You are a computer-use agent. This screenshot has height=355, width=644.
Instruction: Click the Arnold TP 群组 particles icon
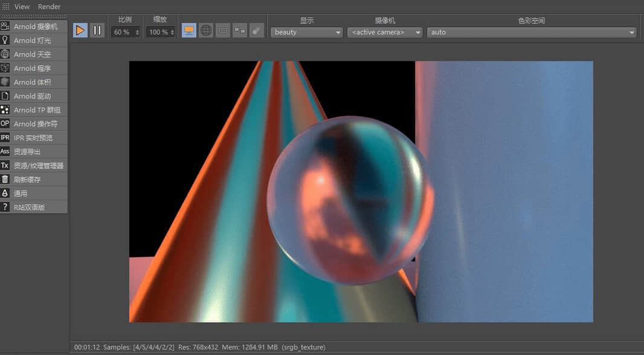5,110
